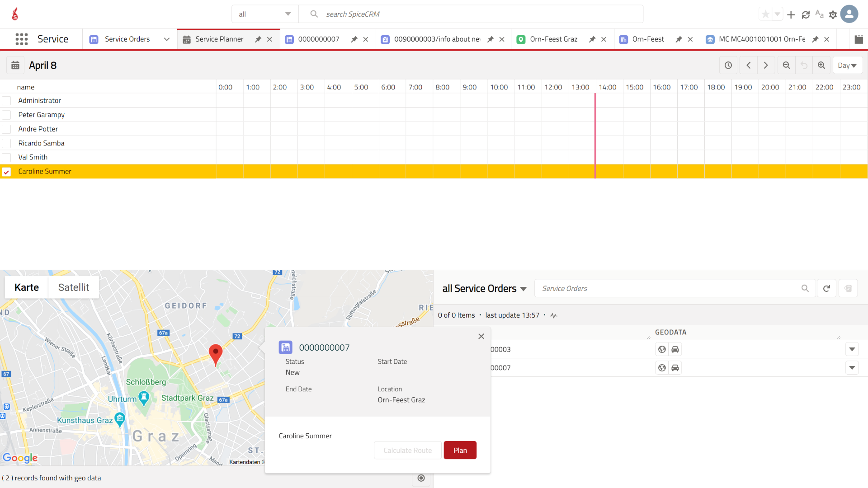Click the red Plan button

pyautogui.click(x=460, y=450)
